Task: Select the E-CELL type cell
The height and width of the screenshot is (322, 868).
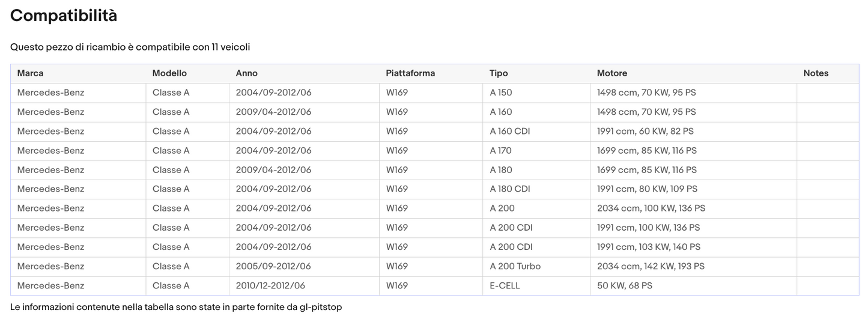Action: pyautogui.click(x=505, y=285)
